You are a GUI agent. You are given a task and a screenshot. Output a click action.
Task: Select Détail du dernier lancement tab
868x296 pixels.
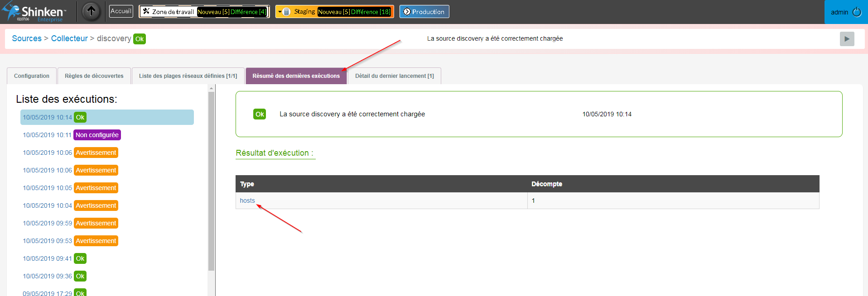pyautogui.click(x=394, y=76)
